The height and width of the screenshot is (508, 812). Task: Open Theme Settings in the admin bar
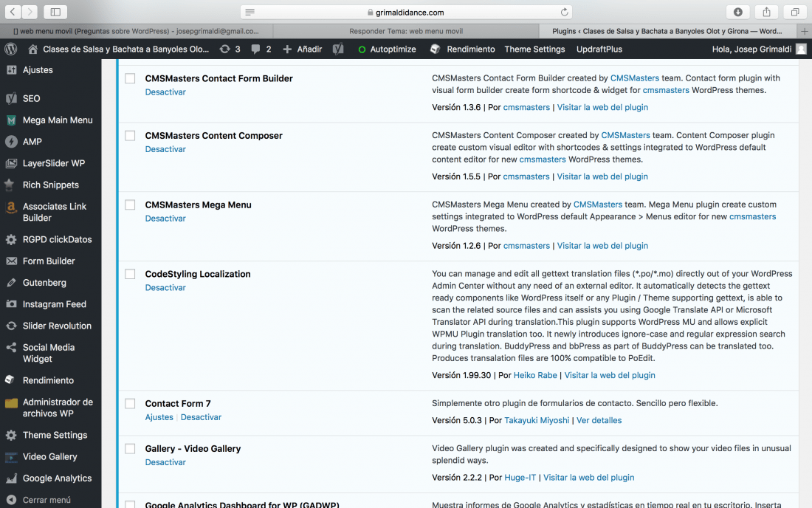tap(534, 49)
